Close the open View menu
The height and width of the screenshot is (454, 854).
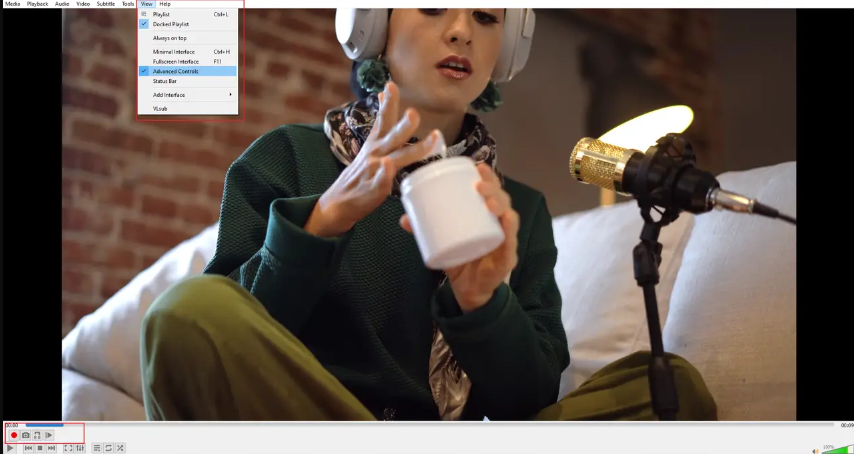click(147, 4)
